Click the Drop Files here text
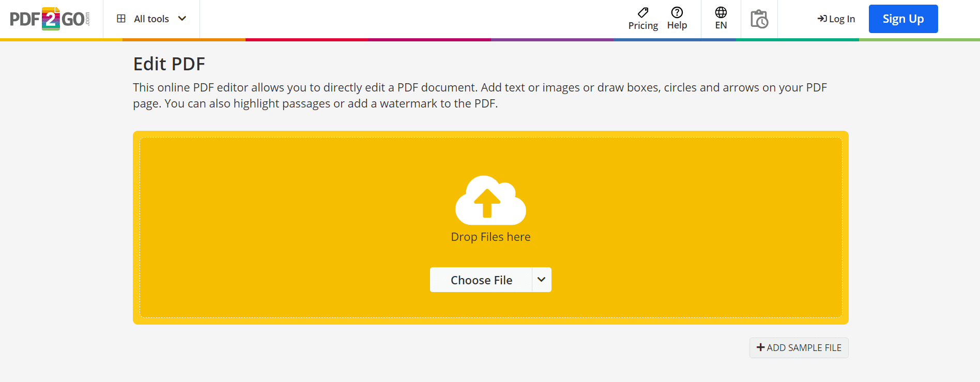 pos(491,237)
